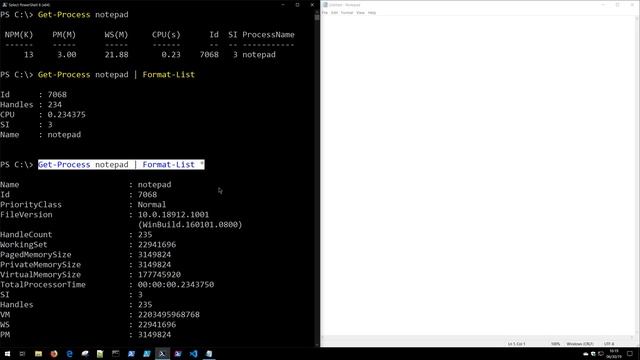640x360 pixels.
Task: Open the Action Center notification icon
Action: 630,354
